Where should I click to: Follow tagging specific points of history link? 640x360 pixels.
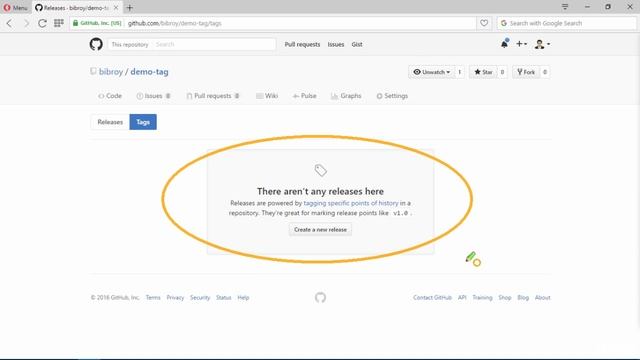[351, 203]
